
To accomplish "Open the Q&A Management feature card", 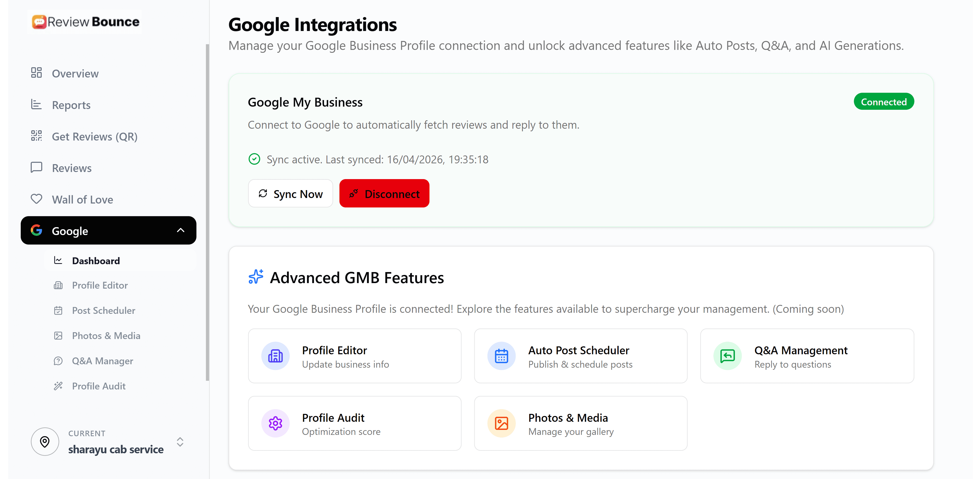I will pyautogui.click(x=807, y=356).
